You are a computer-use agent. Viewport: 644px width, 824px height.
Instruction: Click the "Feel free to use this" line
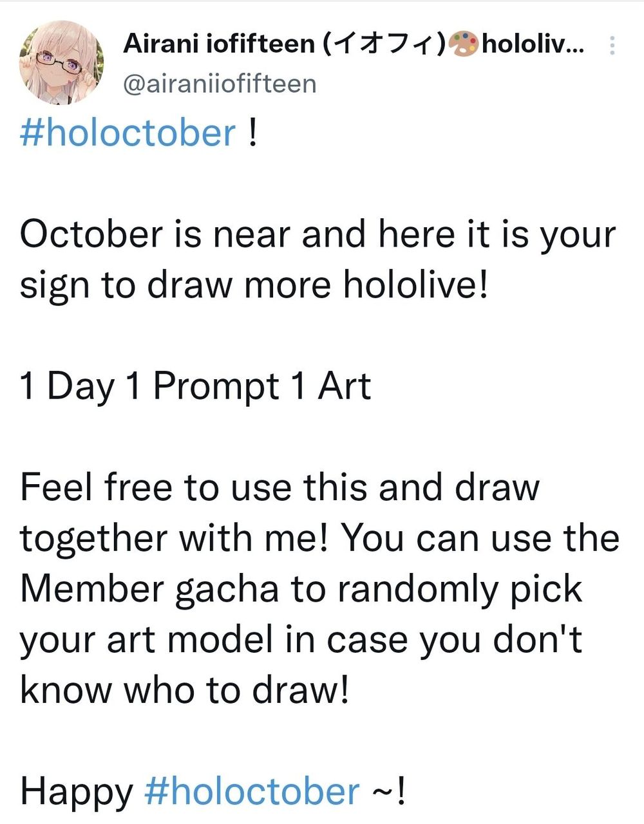point(279,487)
